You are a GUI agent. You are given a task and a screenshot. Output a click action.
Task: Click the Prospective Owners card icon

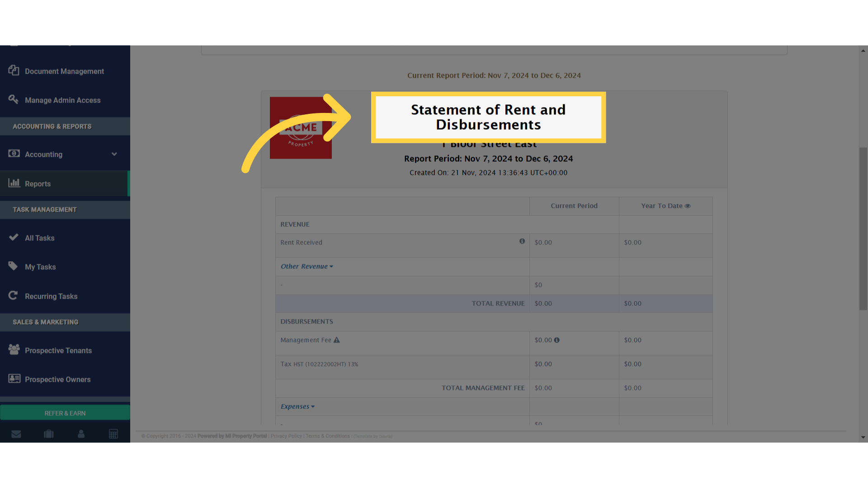pos(14,379)
